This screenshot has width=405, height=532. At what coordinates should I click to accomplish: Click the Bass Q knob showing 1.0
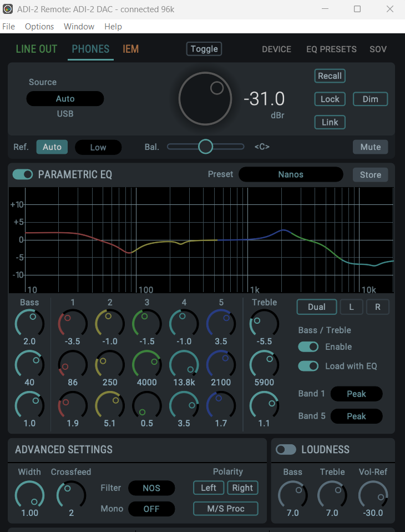[29, 405]
